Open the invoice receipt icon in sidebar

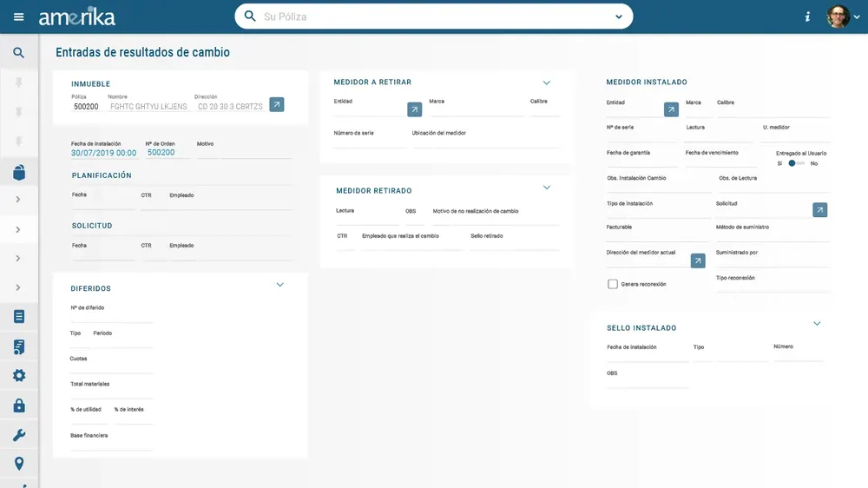coord(19,346)
